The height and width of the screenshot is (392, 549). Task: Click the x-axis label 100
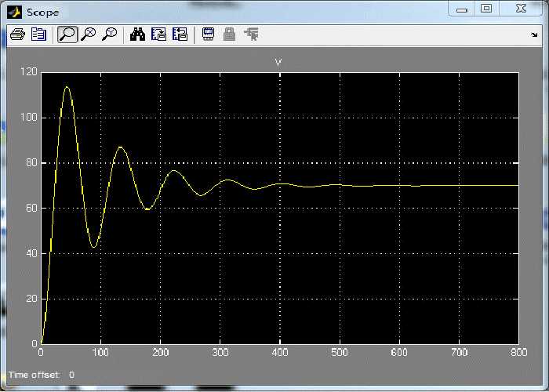pos(101,352)
